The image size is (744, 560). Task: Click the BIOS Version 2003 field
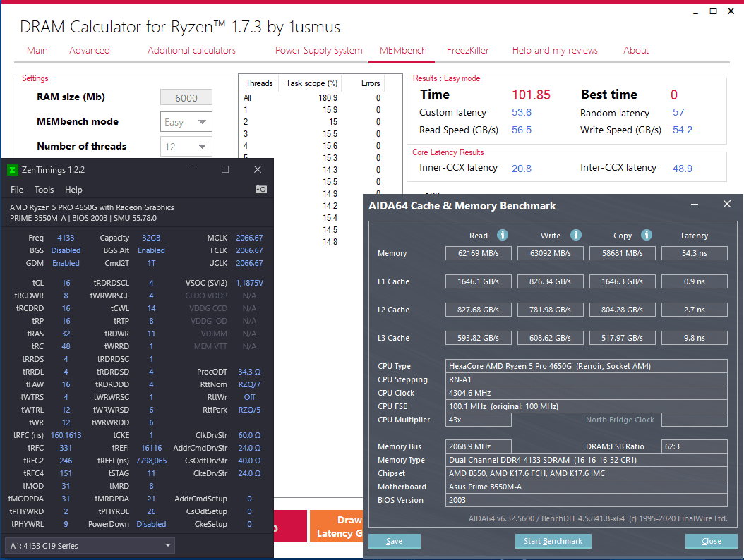coord(586,500)
